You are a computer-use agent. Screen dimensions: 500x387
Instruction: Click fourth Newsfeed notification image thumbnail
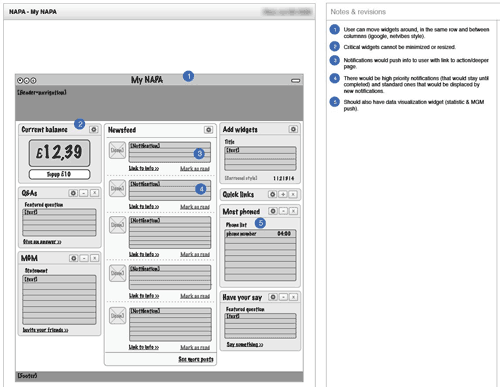[x=117, y=273]
